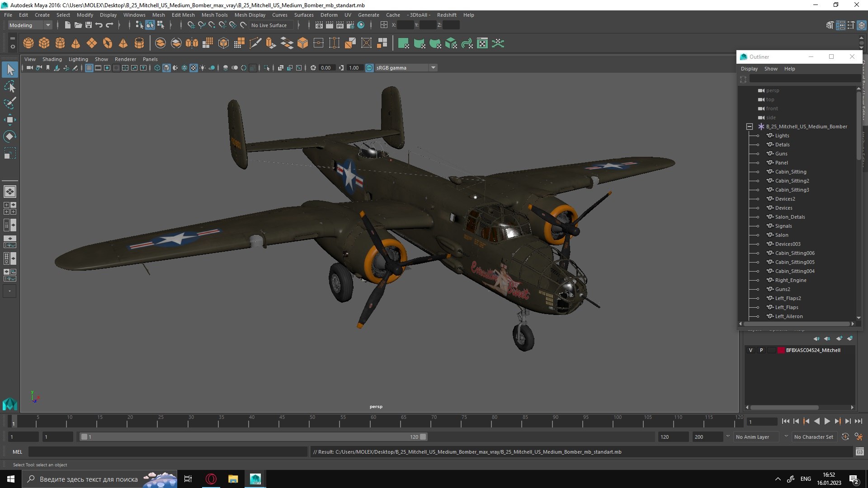The height and width of the screenshot is (488, 868).
Task: Toggle textured display in viewport
Action: [x=193, y=68]
